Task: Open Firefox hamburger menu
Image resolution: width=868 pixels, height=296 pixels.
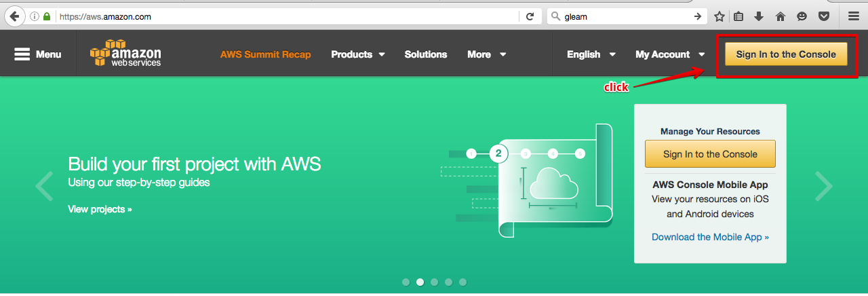Action: click(x=854, y=16)
